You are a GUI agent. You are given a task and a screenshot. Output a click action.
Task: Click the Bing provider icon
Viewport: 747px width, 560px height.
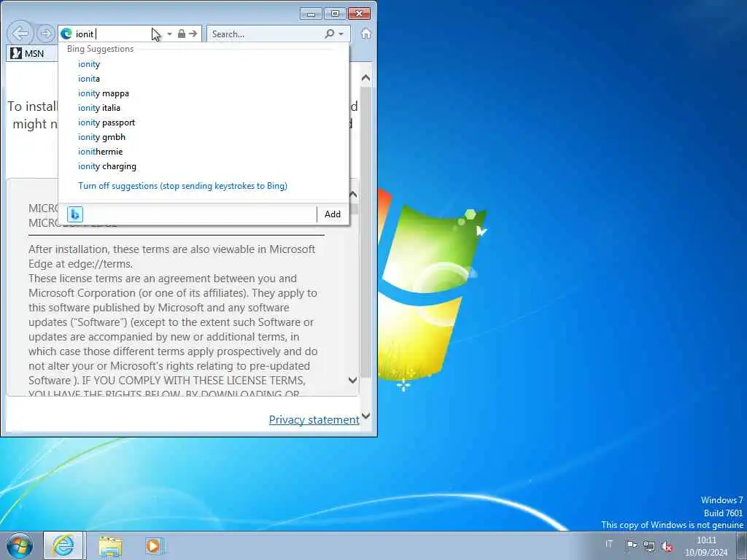pos(75,214)
